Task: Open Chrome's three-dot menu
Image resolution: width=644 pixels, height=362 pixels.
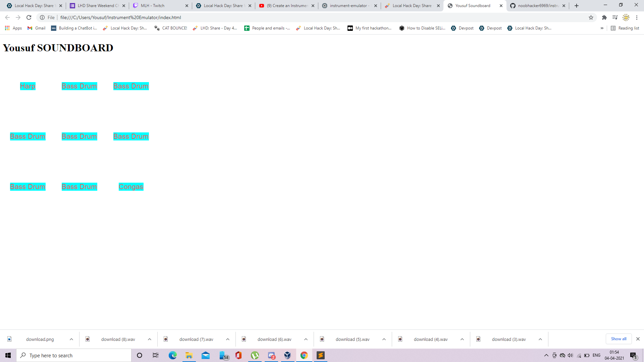Action: [637, 17]
